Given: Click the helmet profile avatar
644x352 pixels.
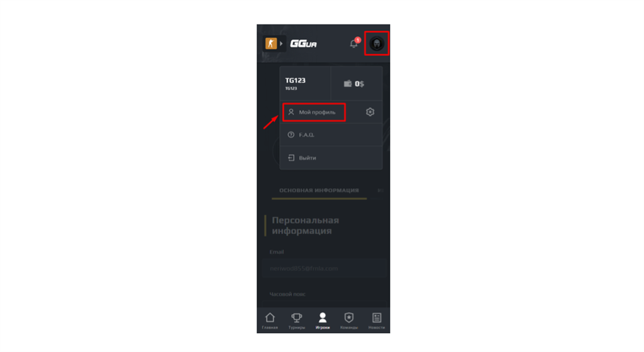Looking at the screenshot, I should tap(377, 43).
